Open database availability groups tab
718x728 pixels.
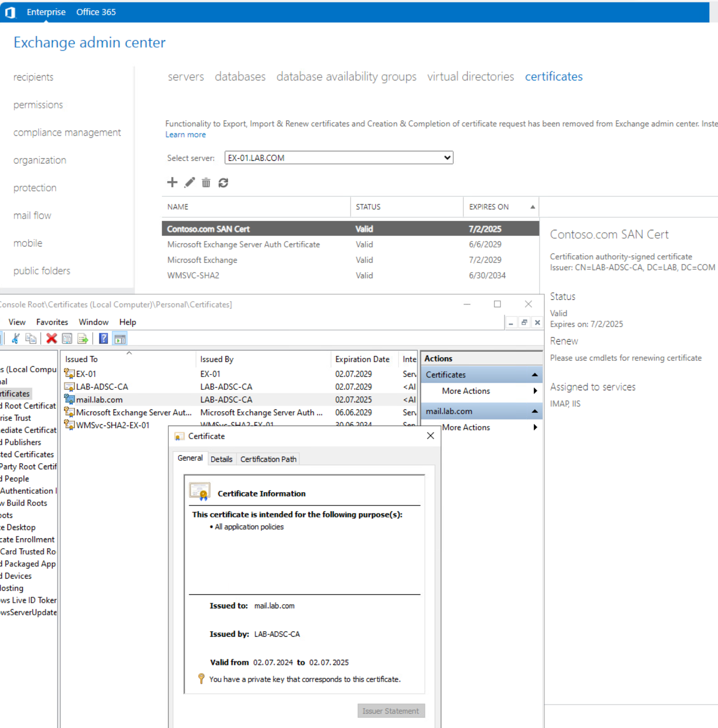click(x=346, y=76)
